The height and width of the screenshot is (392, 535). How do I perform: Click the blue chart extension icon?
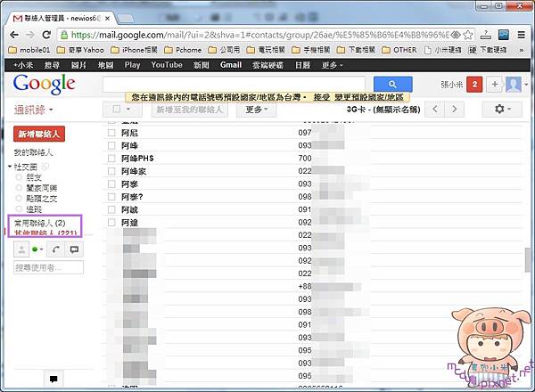click(504, 35)
